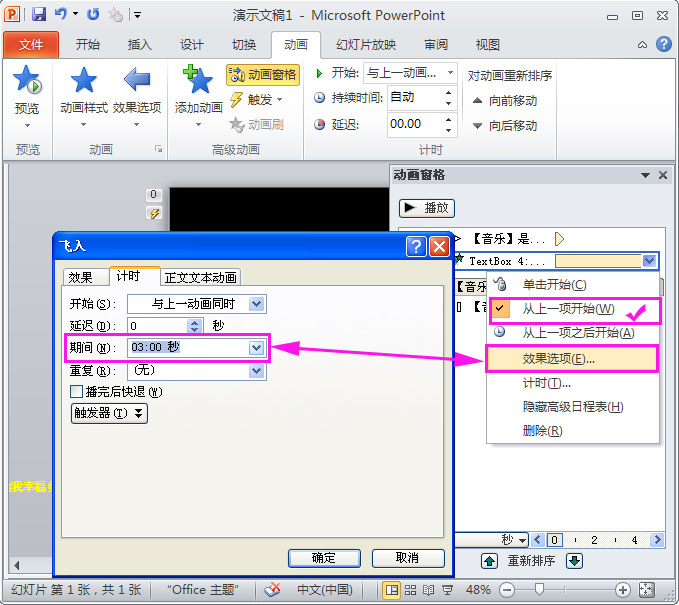This screenshot has width=679, height=605.
Task: Open Effect Options (效果选项) menu item
Action: (572, 359)
